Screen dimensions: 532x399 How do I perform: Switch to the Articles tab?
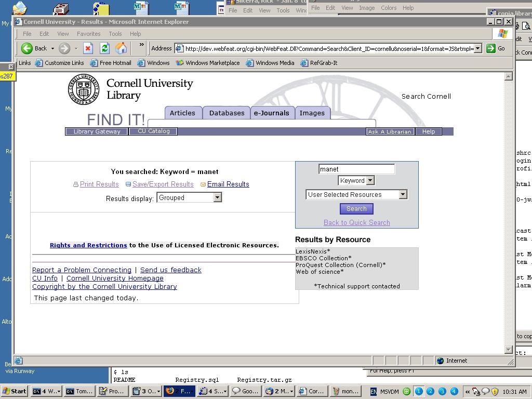pos(182,113)
